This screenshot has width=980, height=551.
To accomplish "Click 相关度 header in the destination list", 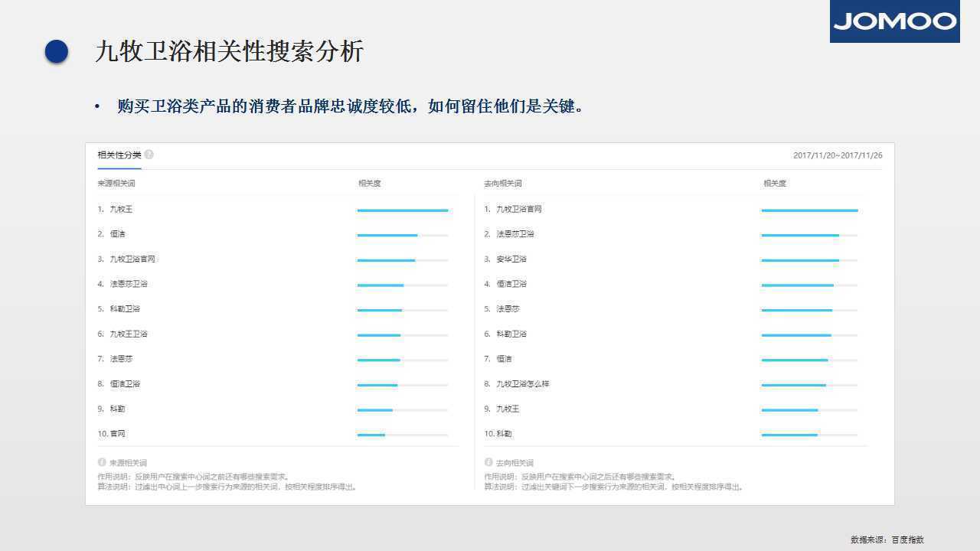I will point(774,184).
